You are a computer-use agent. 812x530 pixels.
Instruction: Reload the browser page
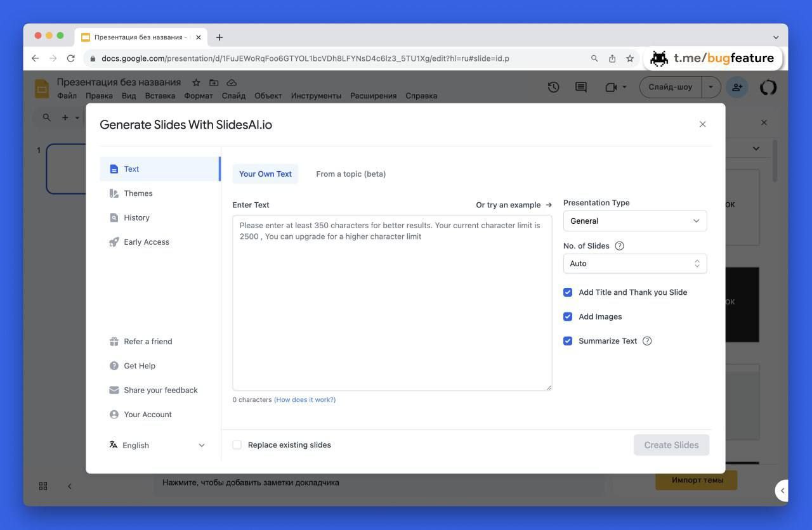click(x=71, y=58)
